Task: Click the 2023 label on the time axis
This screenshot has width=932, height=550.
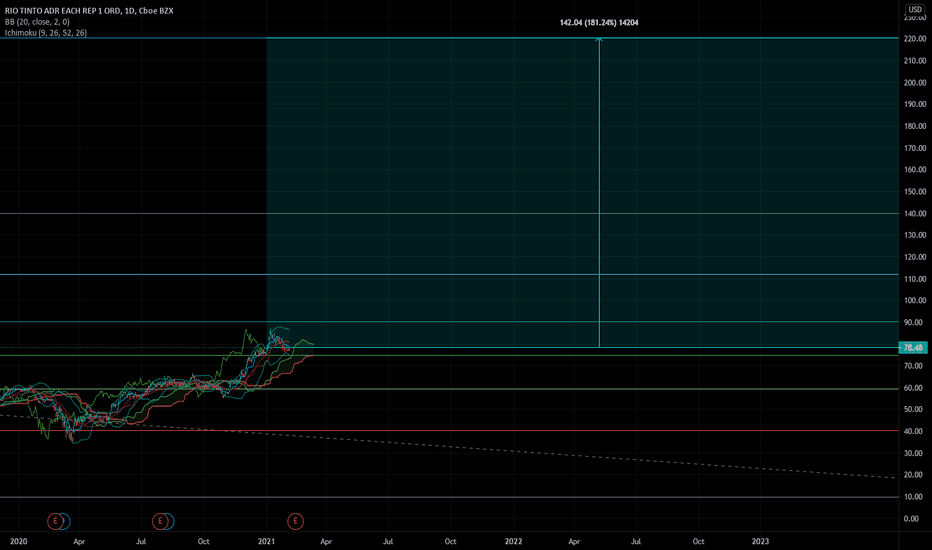Action: click(760, 541)
